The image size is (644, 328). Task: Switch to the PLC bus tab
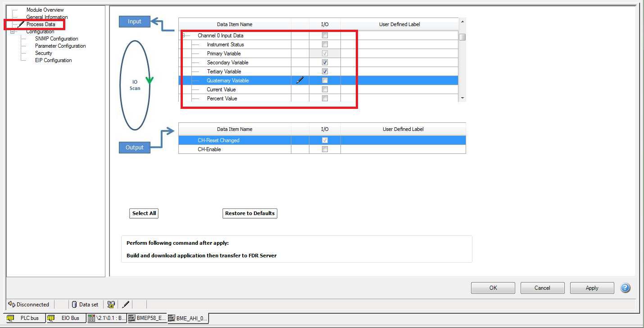pyautogui.click(x=25, y=318)
